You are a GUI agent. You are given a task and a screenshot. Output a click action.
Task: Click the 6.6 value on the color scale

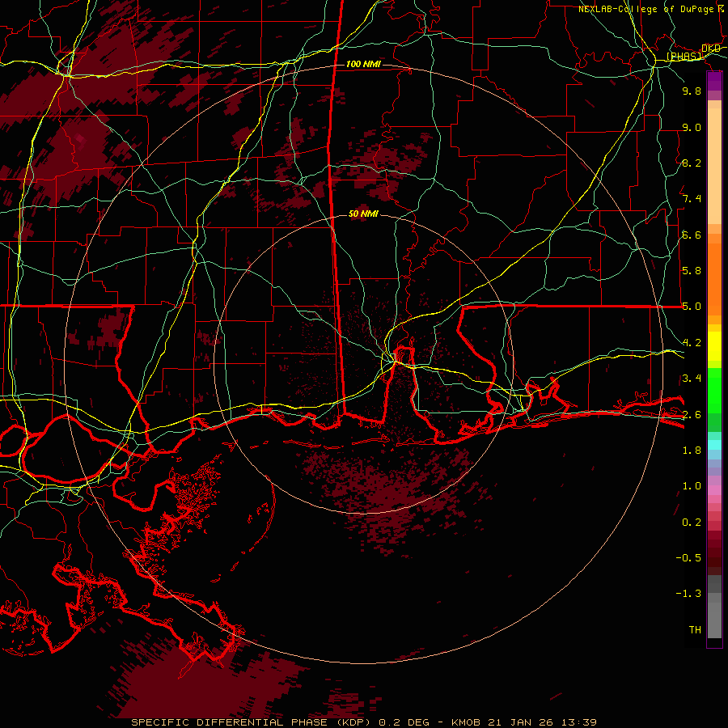point(692,235)
